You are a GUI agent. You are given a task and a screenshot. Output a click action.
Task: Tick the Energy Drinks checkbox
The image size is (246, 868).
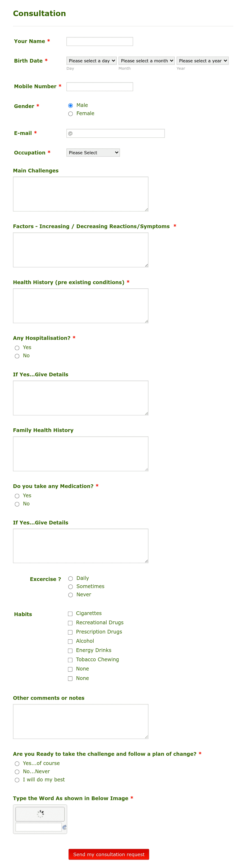(x=70, y=651)
